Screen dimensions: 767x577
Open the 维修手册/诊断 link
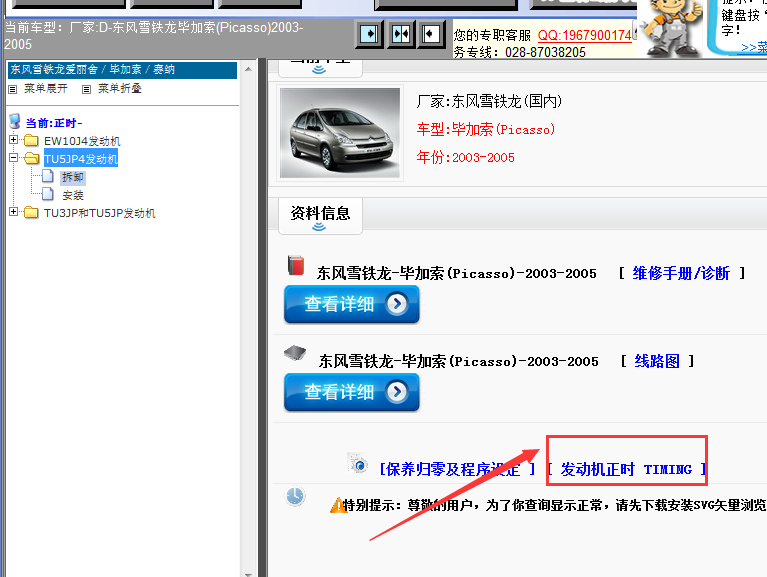coord(681,273)
